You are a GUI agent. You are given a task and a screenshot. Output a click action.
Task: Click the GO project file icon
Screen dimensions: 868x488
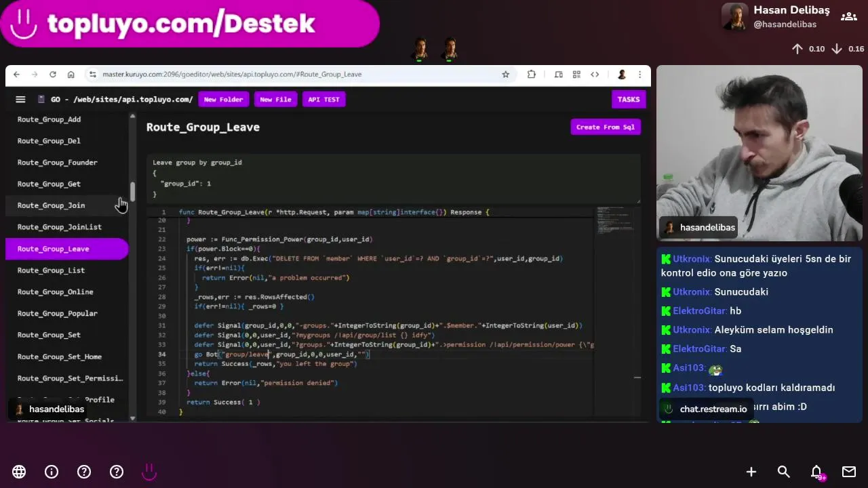tap(41, 100)
